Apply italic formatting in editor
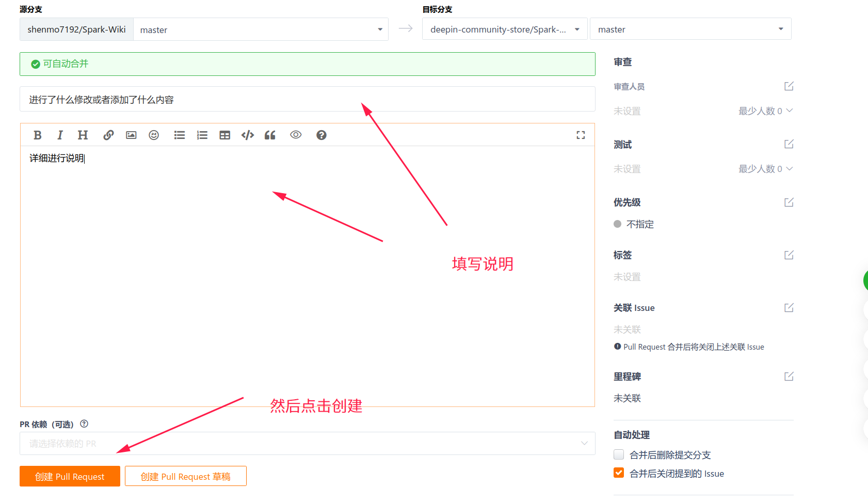Image resolution: width=868 pixels, height=502 pixels. pyautogui.click(x=60, y=135)
